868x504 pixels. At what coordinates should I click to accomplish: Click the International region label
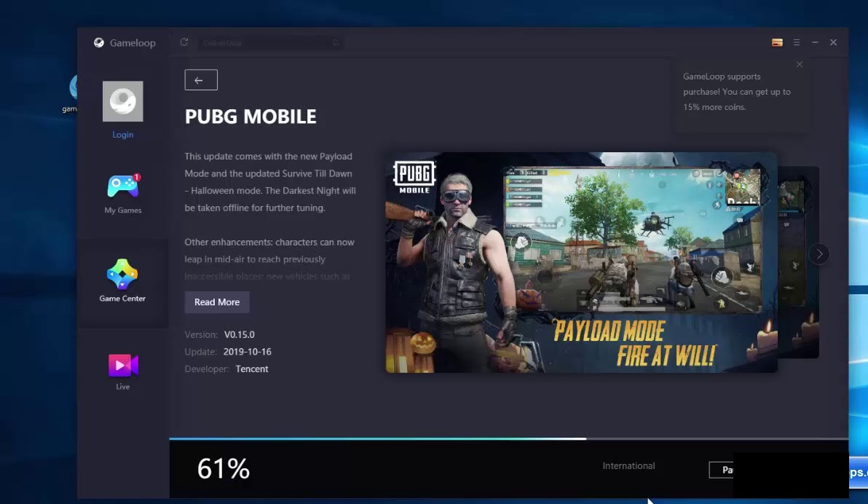(629, 466)
